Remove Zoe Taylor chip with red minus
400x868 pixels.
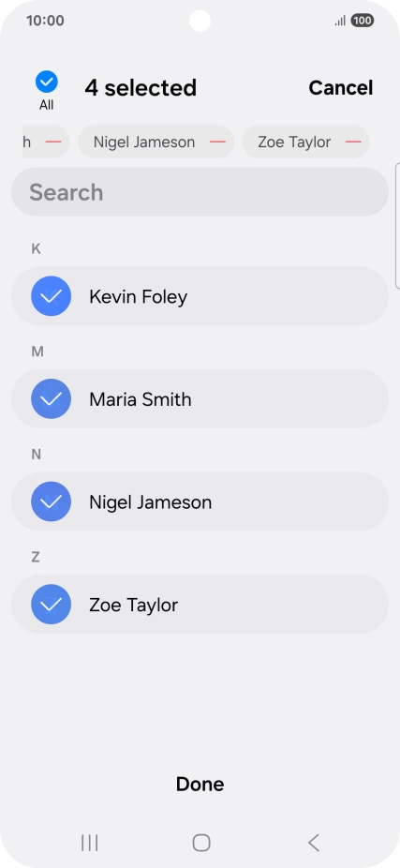tap(353, 142)
